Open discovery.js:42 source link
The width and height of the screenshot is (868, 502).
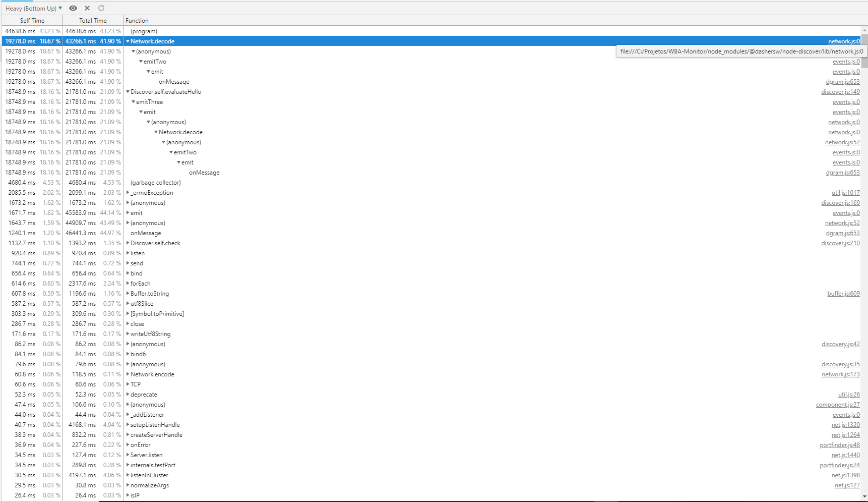(x=841, y=344)
